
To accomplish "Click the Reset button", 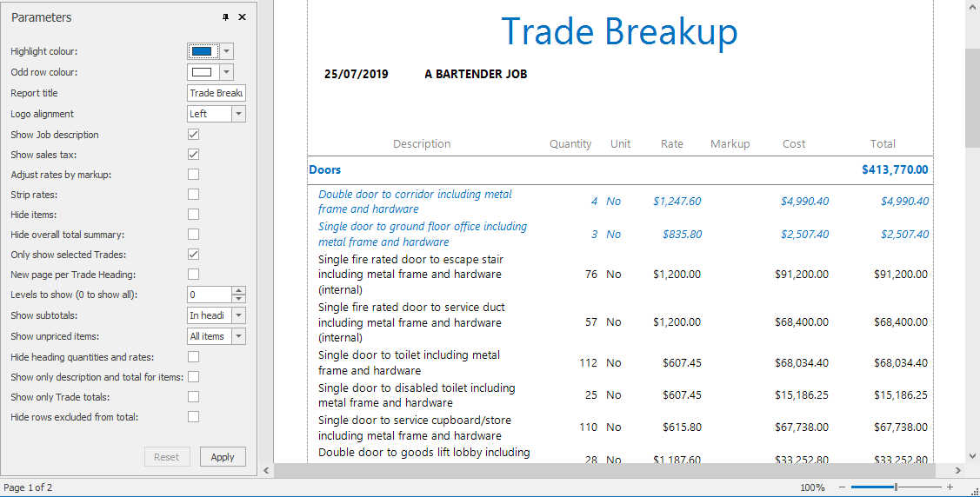I will tap(166, 457).
